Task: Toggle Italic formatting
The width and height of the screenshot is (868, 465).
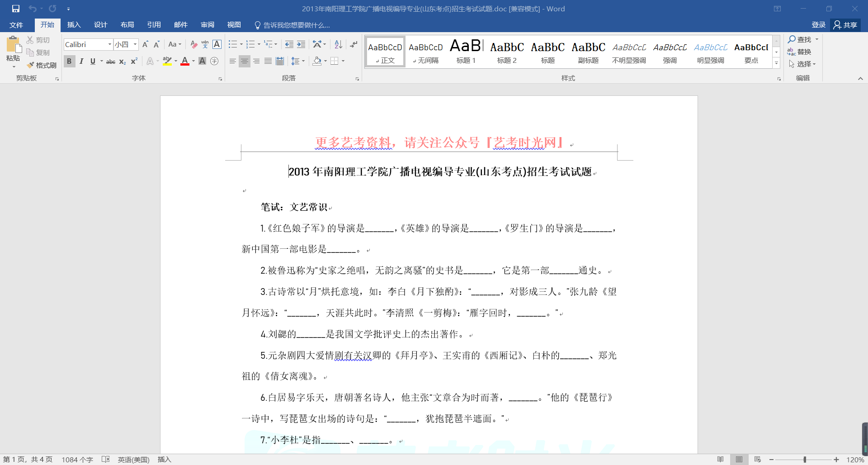Action: tap(81, 61)
